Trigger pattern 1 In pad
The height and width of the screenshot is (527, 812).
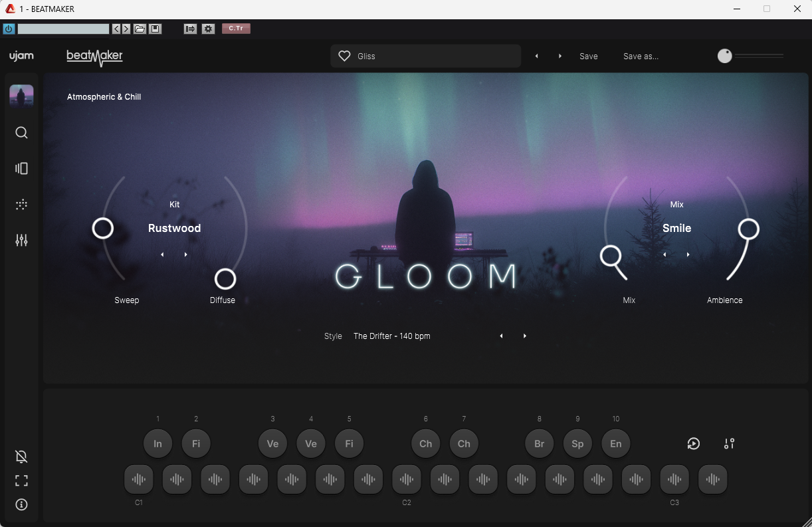(x=158, y=444)
